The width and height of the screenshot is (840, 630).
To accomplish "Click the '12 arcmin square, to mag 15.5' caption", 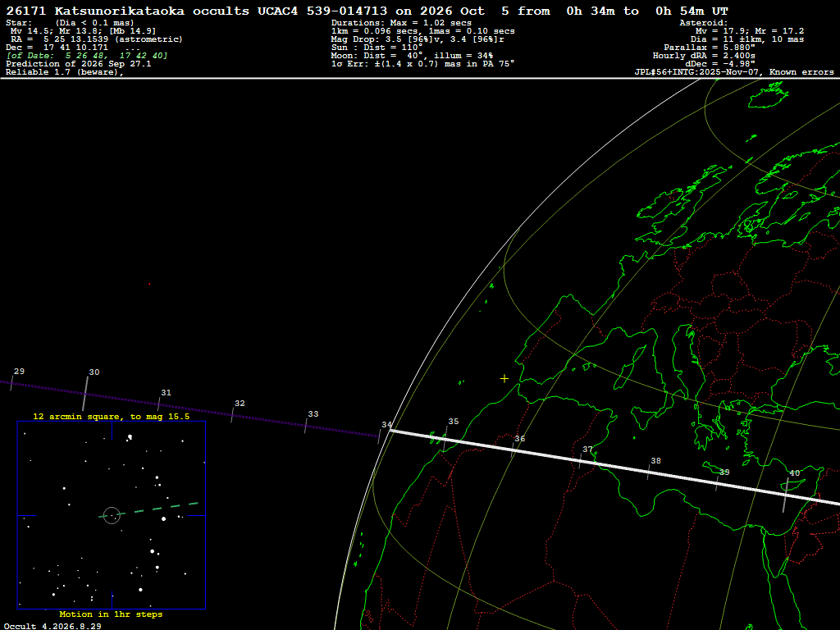I will tap(112, 416).
